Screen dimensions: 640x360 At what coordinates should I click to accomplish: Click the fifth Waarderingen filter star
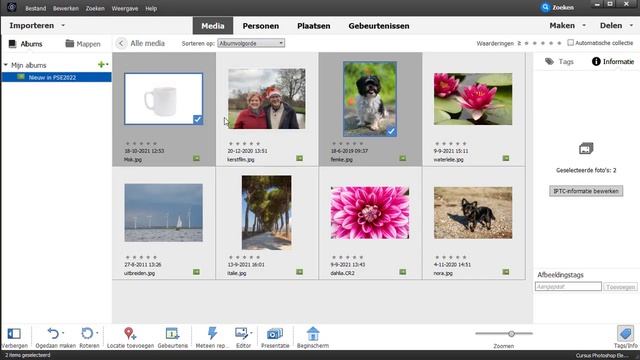click(x=559, y=43)
